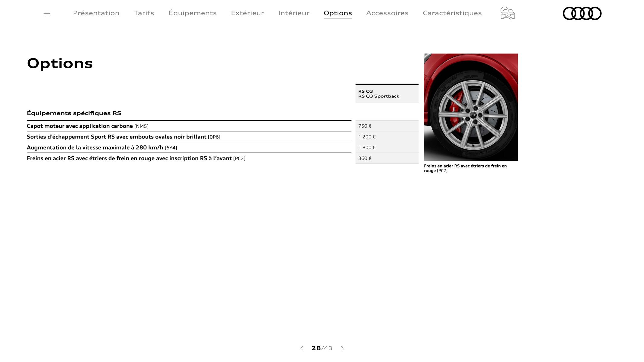Go to next page arrow

pyautogui.click(x=342, y=348)
